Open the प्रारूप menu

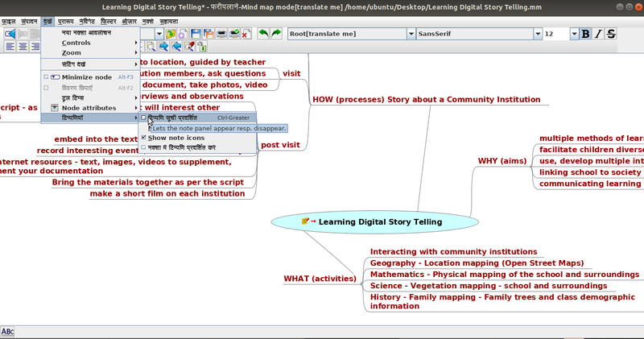coord(65,22)
